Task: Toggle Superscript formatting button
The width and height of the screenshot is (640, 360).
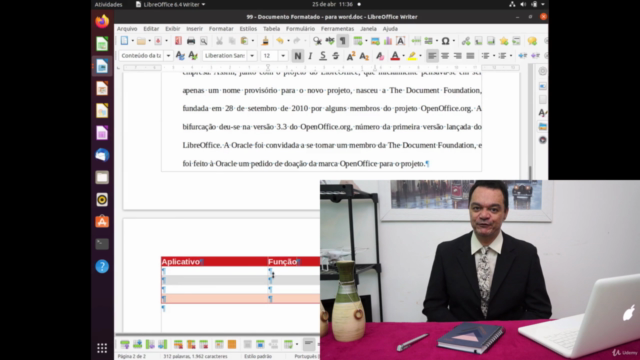Action: tap(351, 56)
